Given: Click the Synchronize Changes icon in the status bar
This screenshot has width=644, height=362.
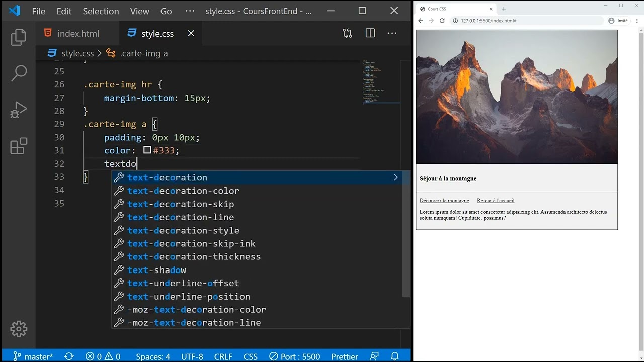Looking at the screenshot, I should (69, 356).
